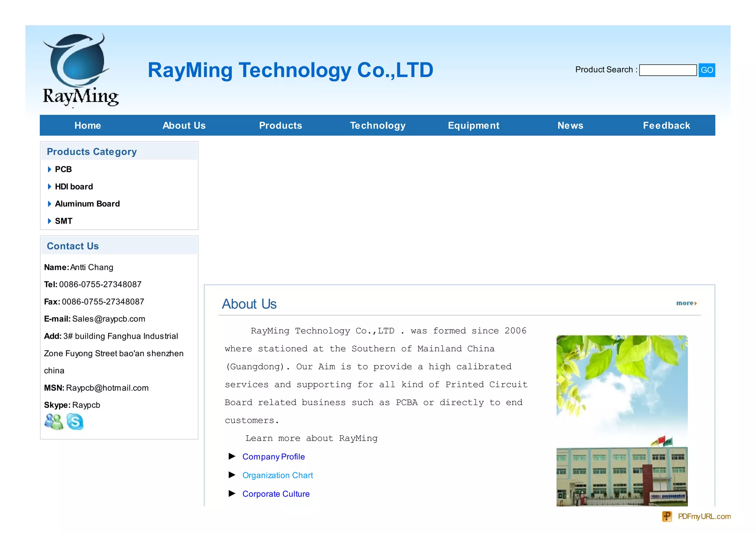Viewport: 756px width, 534px height.
Task: Click the Skype chat icon
Action: click(x=75, y=421)
